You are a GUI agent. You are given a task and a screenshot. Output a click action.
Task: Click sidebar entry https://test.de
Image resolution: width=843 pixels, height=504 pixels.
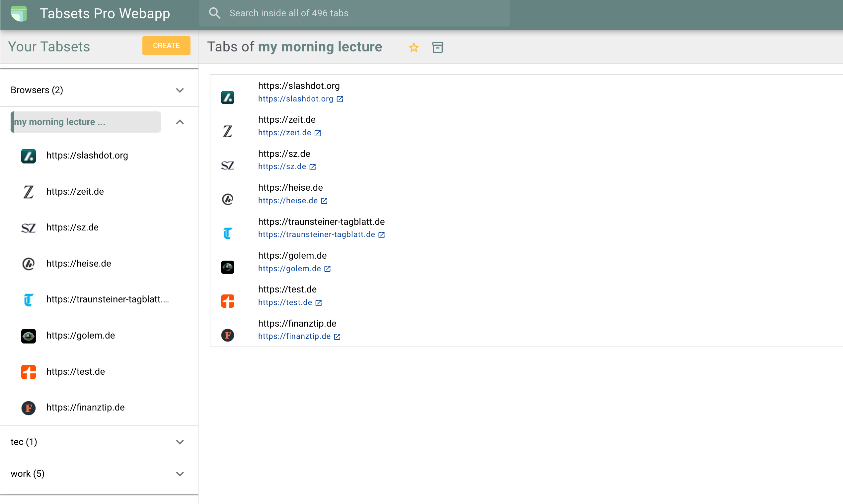click(76, 372)
